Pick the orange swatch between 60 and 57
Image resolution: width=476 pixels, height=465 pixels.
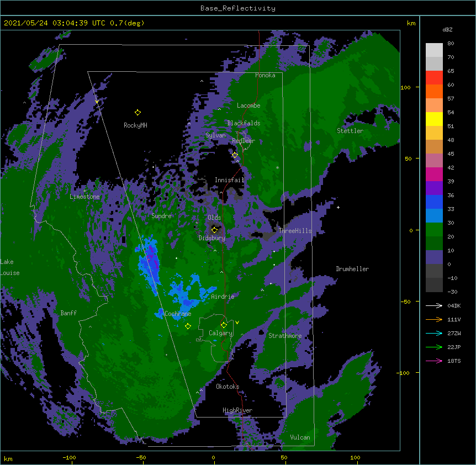[434, 91]
